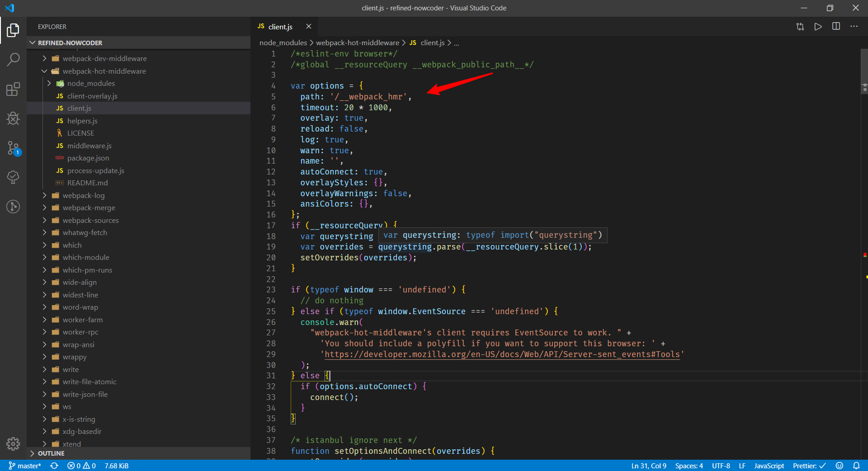Open Manage gear settings icon
Screen dimensions: 868x471
coord(13,444)
